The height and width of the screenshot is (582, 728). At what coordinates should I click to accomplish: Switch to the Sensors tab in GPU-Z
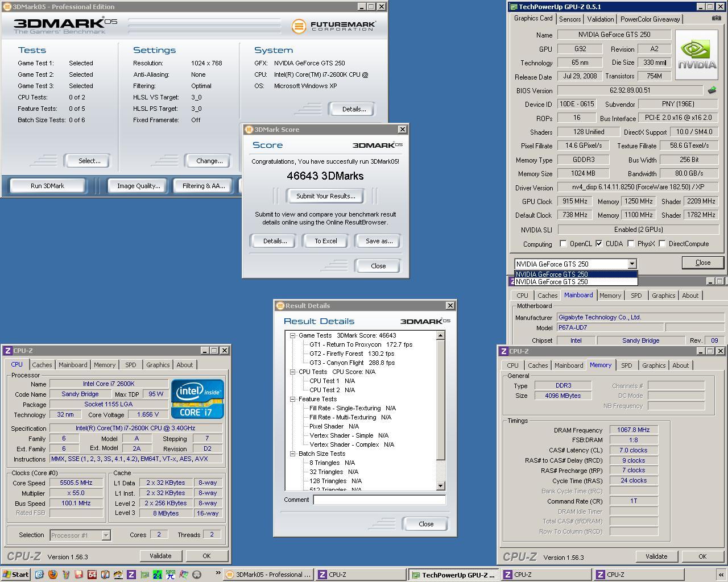tap(570, 19)
